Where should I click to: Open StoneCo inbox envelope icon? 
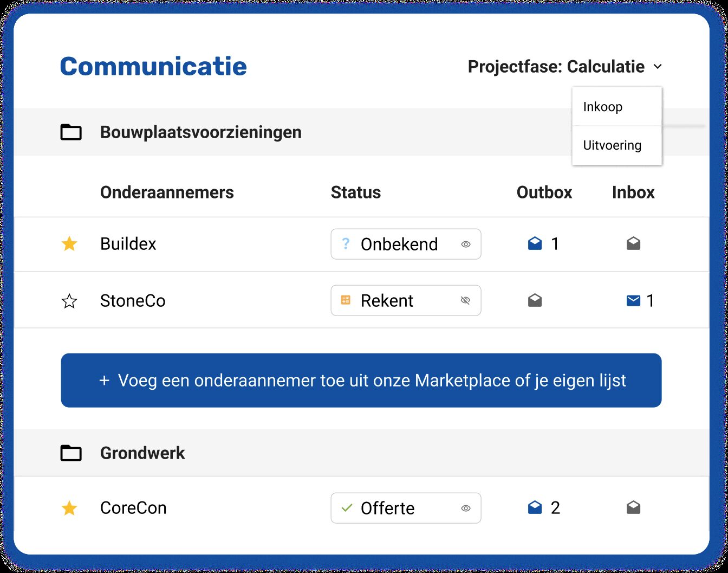pyautogui.click(x=633, y=300)
